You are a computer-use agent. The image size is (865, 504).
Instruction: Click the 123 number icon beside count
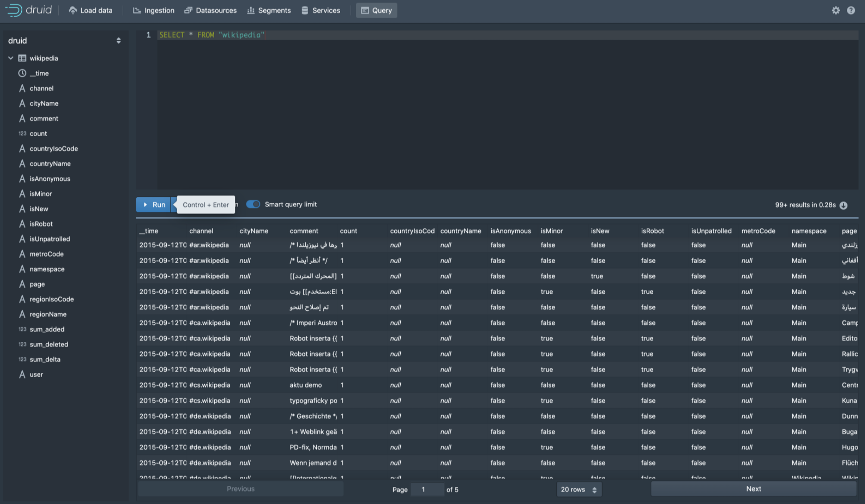point(22,133)
